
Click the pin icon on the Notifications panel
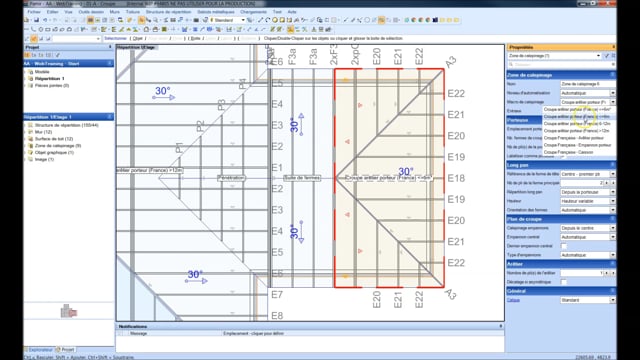(500, 326)
